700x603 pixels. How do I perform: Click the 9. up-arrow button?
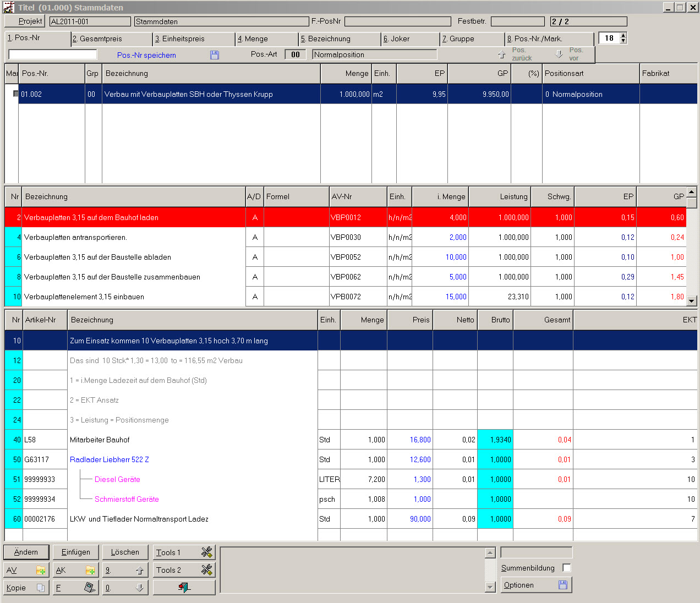(125, 570)
